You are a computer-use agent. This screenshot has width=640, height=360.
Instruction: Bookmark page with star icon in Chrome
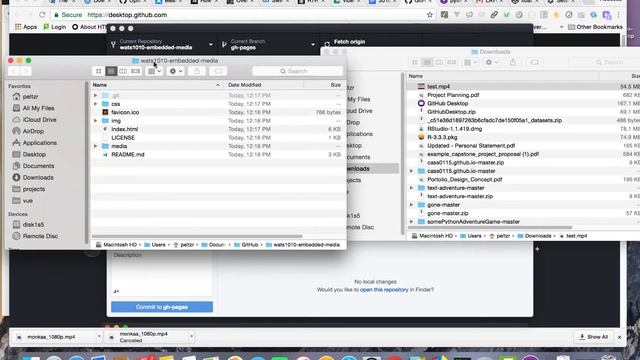coord(429,15)
